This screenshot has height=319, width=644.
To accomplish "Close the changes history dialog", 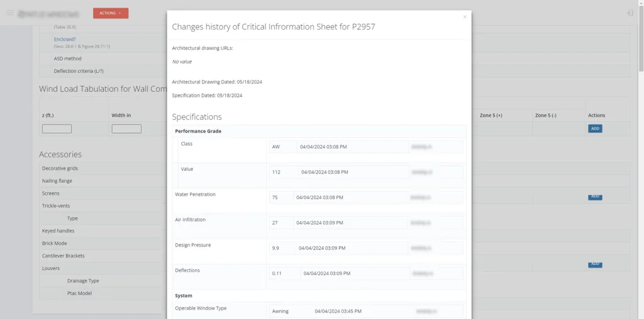I will pos(465,17).
